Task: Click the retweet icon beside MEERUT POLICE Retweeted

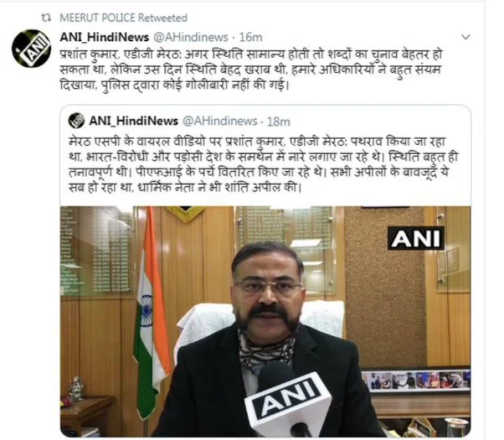Action: [46, 18]
